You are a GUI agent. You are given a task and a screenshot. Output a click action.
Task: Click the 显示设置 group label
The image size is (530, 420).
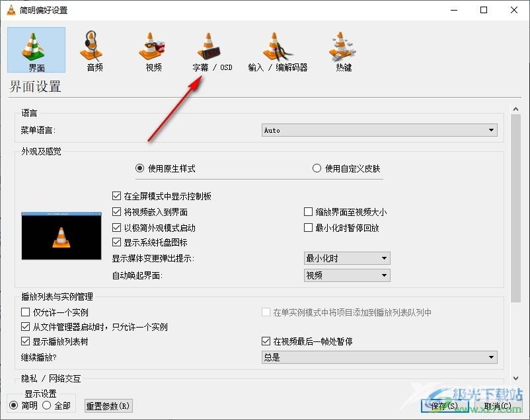[x=40, y=394]
